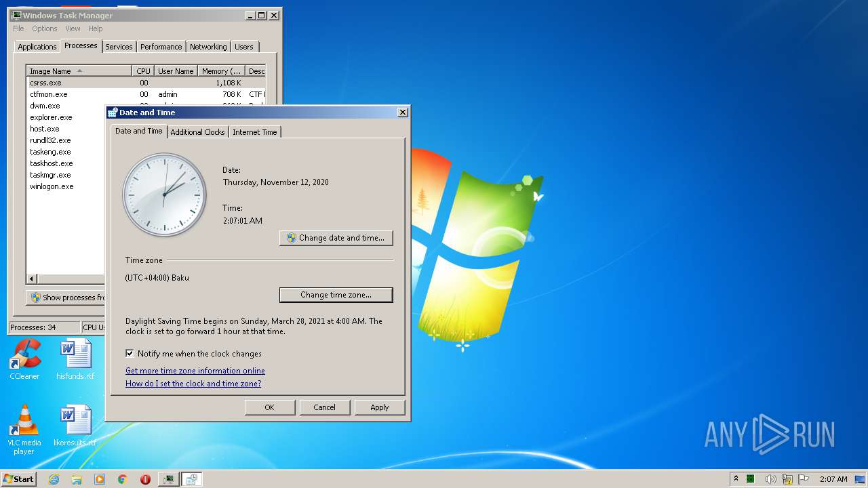The width and height of the screenshot is (868, 488).
Task: Open Opera browser from the taskbar
Action: pyautogui.click(x=145, y=479)
